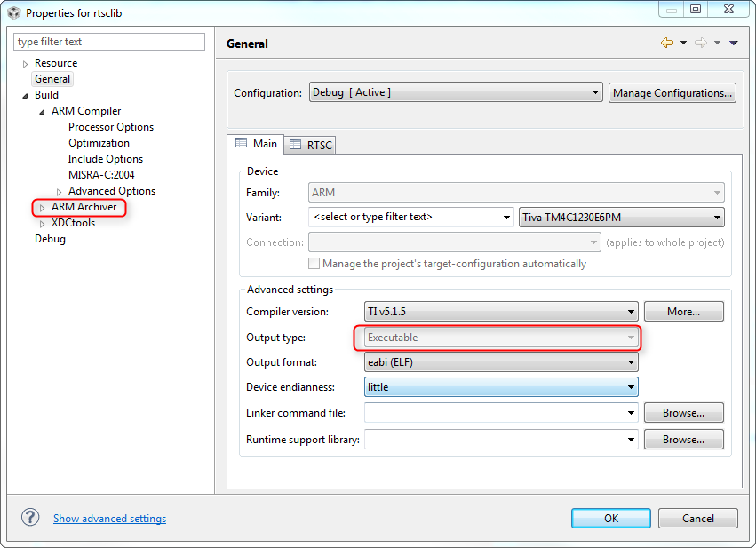Image resolution: width=756 pixels, height=548 pixels.
Task: Open the view menu triangle icon
Action: tap(734, 43)
